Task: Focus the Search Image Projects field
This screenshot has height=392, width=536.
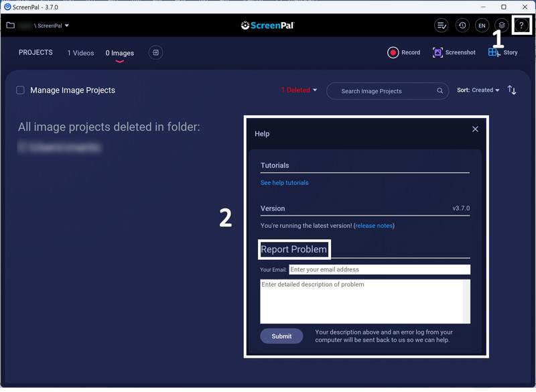Action: [388, 91]
